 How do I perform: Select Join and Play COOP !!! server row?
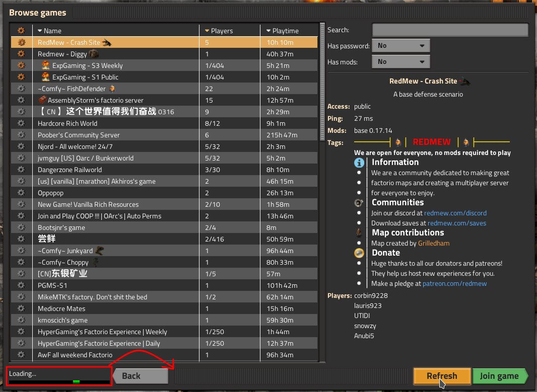164,216
